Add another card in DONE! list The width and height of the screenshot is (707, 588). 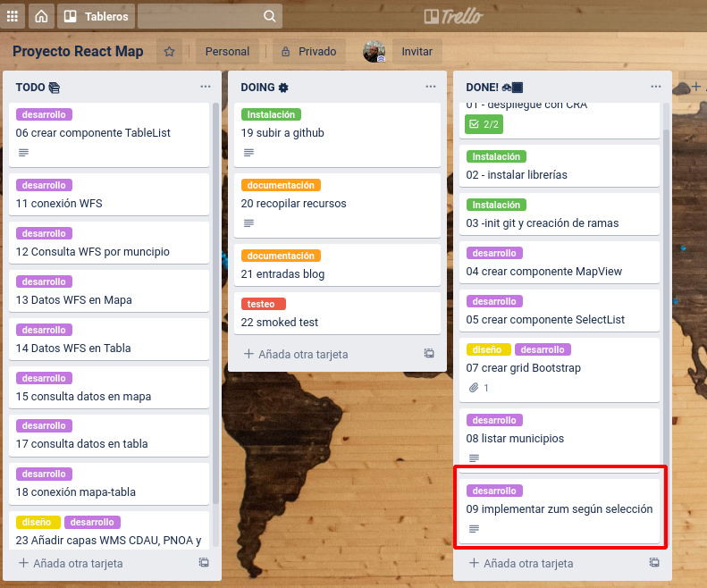[522, 563]
